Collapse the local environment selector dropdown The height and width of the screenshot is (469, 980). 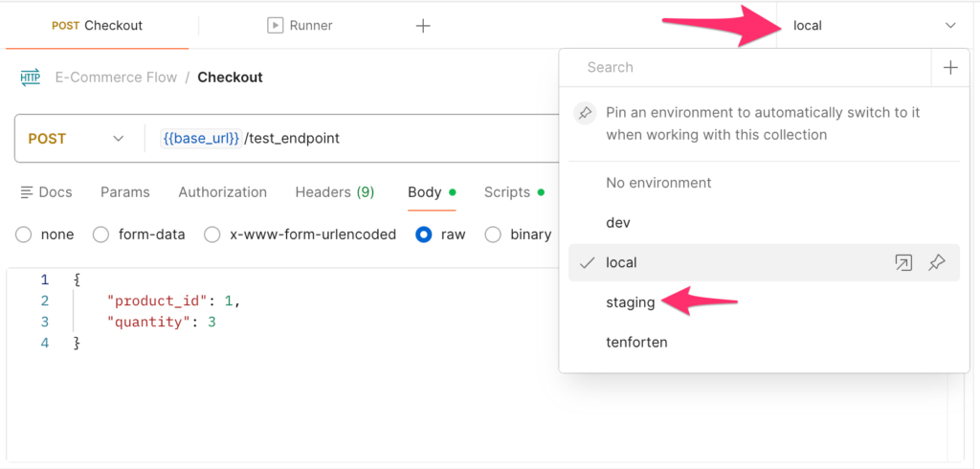click(x=949, y=26)
